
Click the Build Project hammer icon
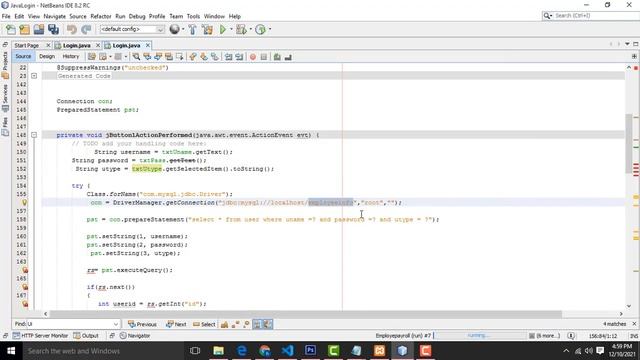[x=192, y=29]
